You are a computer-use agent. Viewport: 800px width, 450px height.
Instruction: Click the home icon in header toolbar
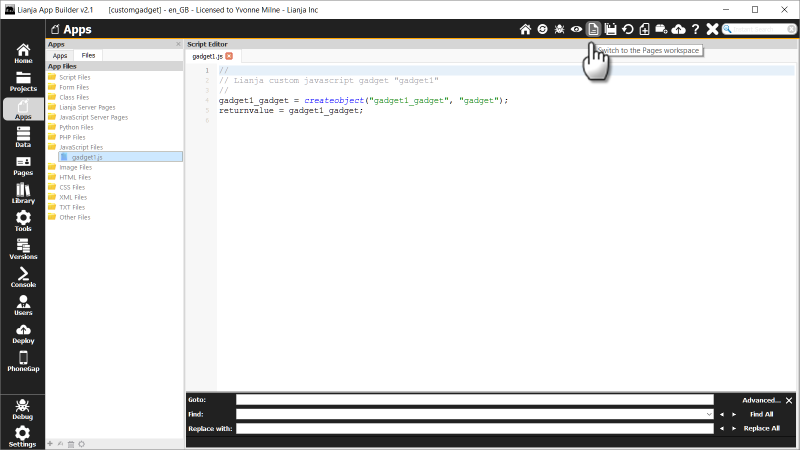pos(525,30)
